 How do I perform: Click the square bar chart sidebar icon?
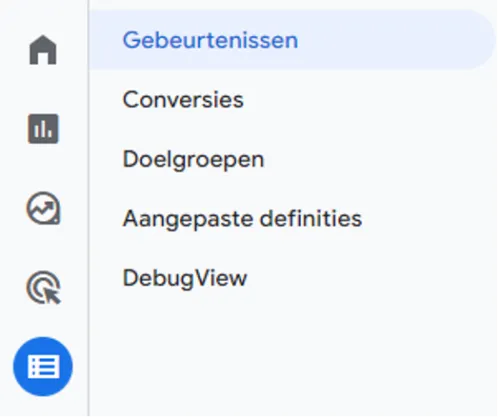[43, 129]
